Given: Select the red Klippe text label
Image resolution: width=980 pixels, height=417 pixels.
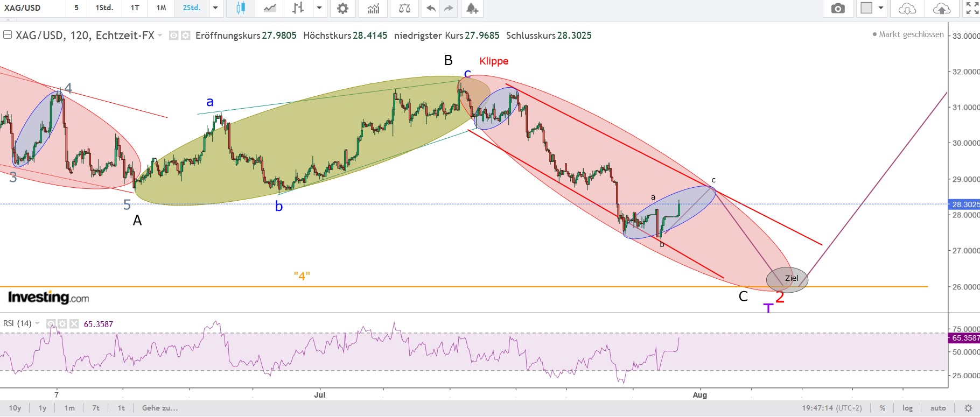Looking at the screenshot, I should tap(494, 61).
